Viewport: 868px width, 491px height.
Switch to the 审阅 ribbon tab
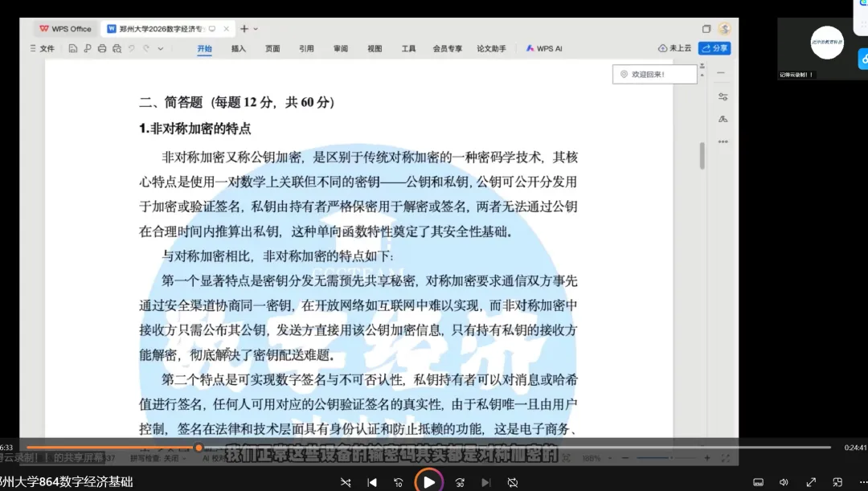click(x=341, y=49)
